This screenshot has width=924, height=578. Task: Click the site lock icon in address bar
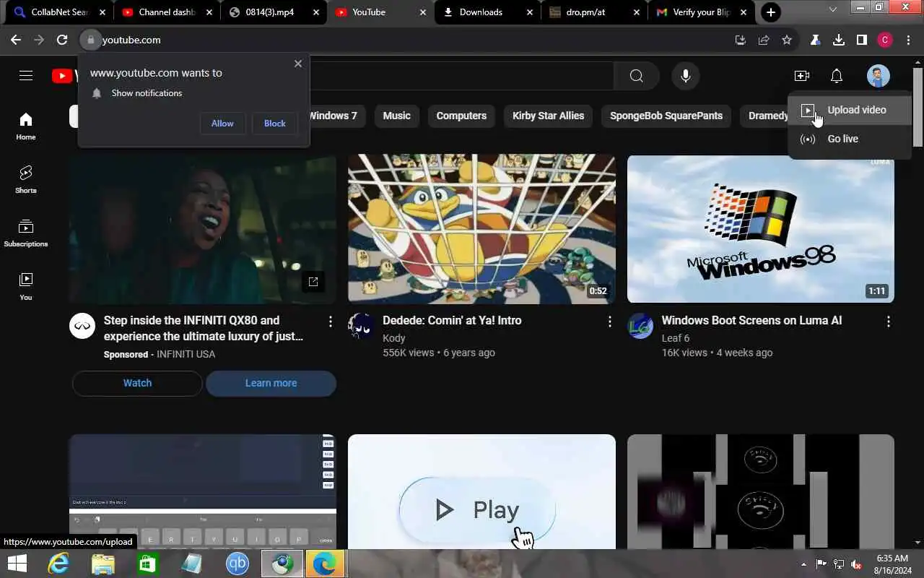91,40
